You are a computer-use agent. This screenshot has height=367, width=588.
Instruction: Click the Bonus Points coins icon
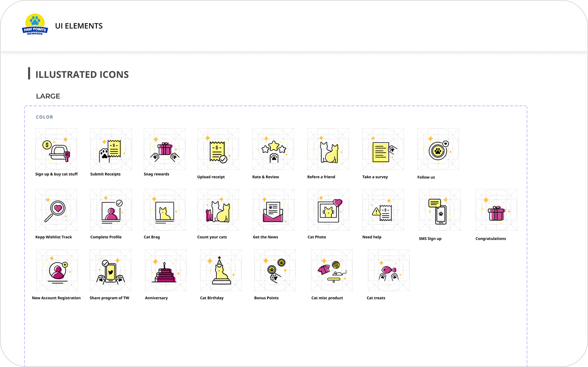pyautogui.click(x=275, y=270)
